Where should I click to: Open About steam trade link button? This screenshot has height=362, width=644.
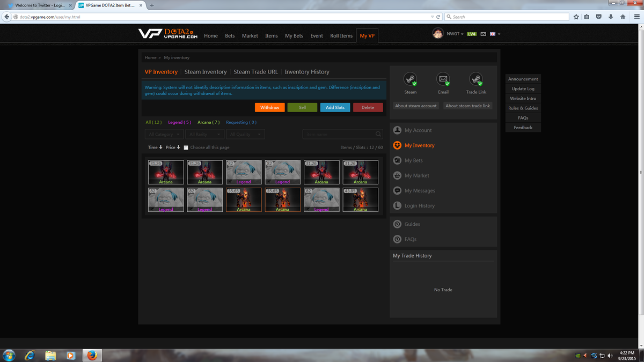click(468, 106)
